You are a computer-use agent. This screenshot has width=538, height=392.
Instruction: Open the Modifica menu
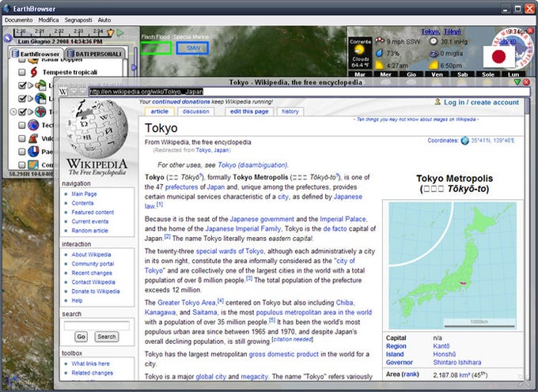(x=48, y=20)
